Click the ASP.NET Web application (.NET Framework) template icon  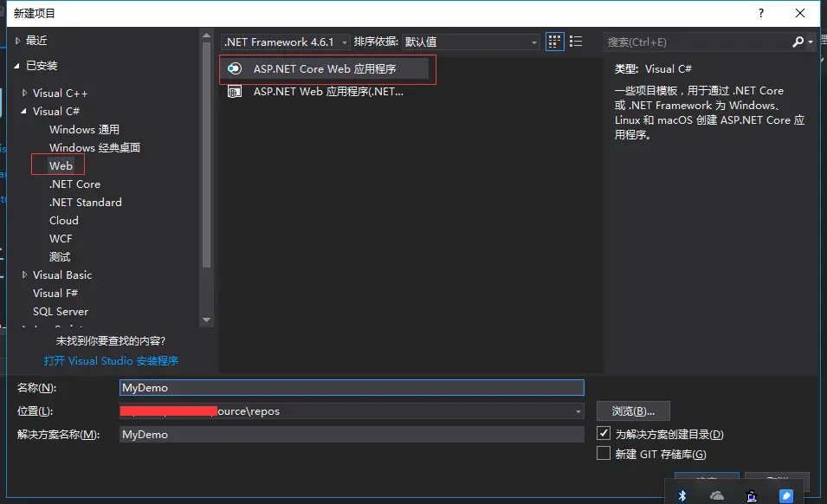point(234,92)
